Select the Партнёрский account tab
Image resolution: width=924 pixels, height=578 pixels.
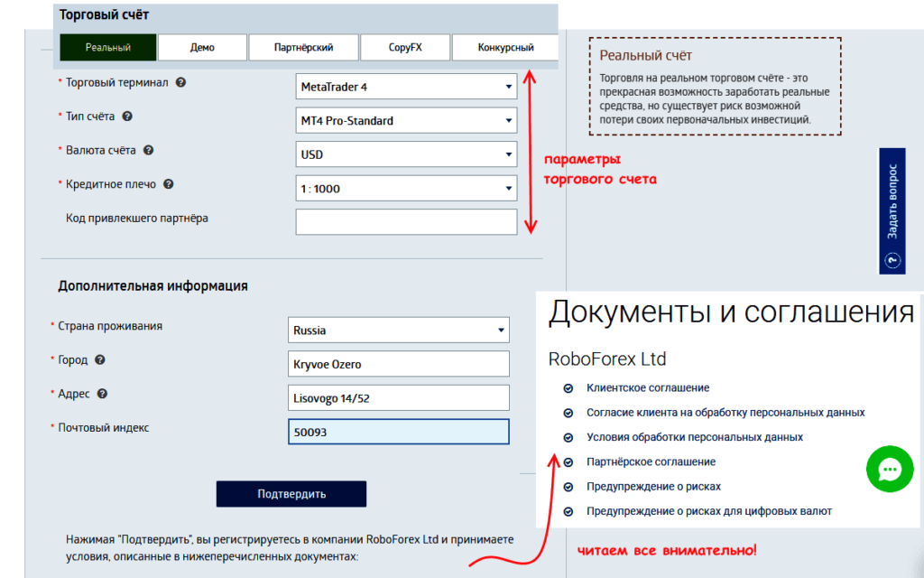[x=303, y=48]
